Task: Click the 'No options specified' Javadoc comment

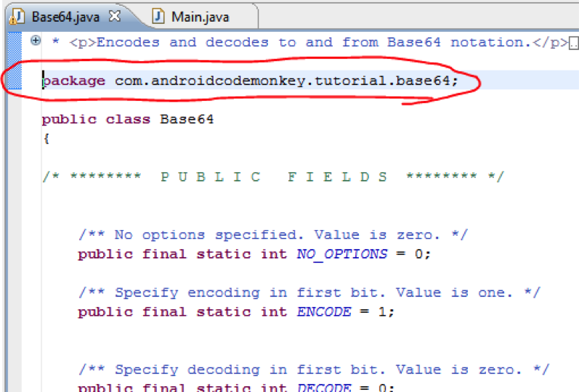Action: [273, 234]
